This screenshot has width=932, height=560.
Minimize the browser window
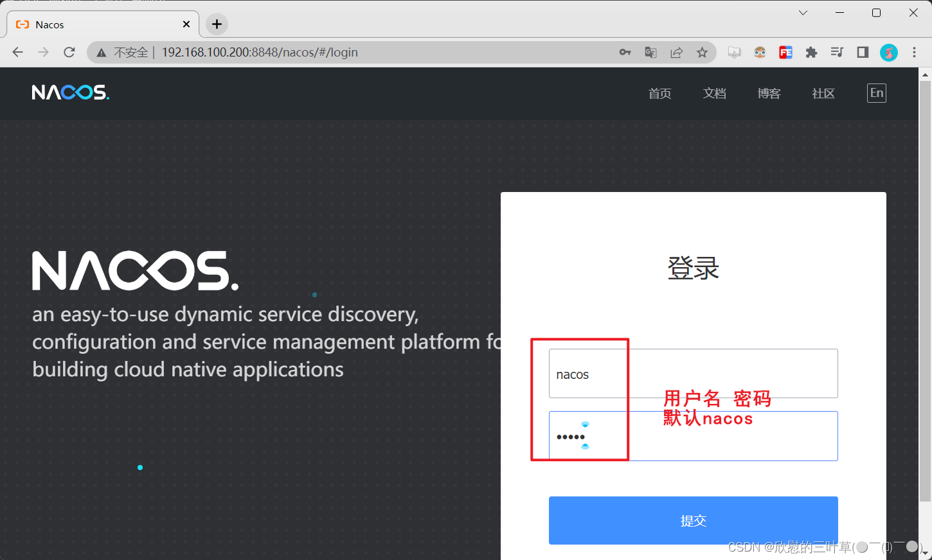pyautogui.click(x=839, y=13)
